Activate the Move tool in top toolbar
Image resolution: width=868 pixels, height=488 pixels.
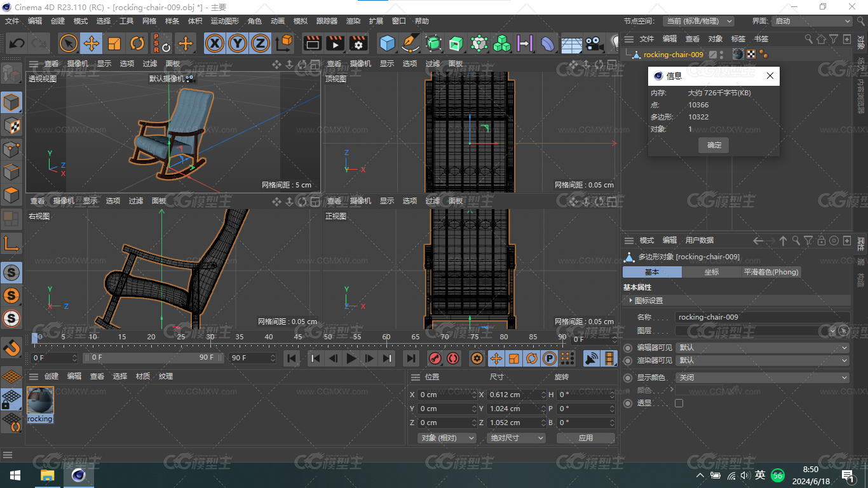(92, 43)
